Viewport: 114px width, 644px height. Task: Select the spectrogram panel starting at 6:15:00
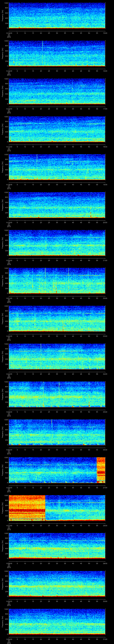pos(57,54)
